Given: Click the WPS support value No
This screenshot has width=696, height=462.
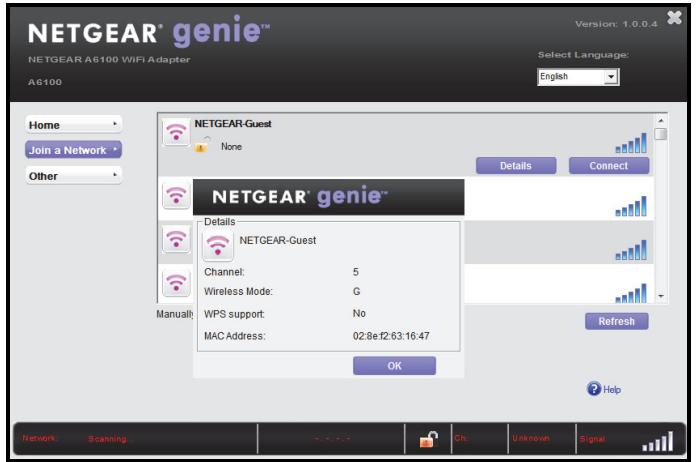Looking at the screenshot, I should tap(359, 313).
